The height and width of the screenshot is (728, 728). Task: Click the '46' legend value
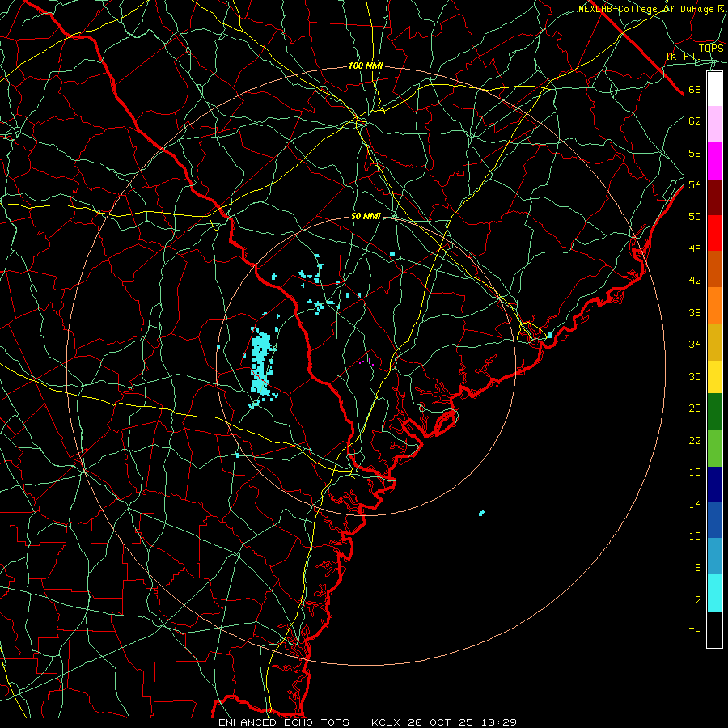tap(695, 249)
